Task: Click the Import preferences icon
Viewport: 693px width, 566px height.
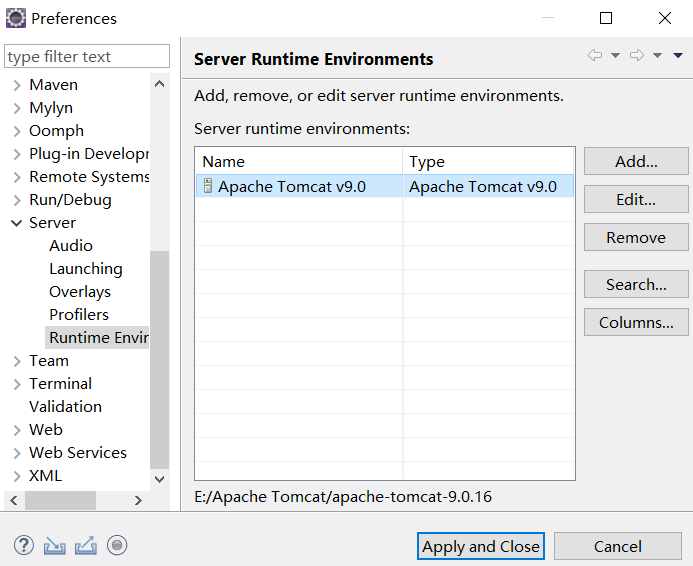Action: [x=54, y=546]
